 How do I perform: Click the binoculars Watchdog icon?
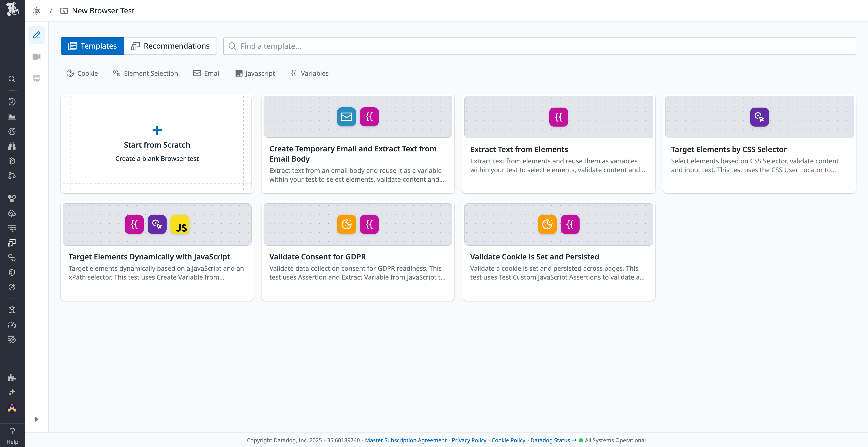[12, 146]
